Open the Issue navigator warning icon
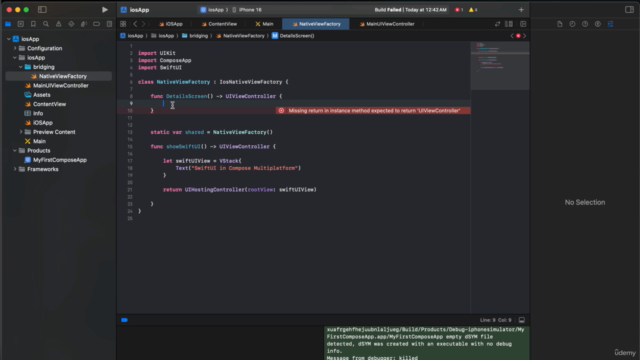The height and width of the screenshot is (360, 640). pyautogui.click(x=59, y=24)
